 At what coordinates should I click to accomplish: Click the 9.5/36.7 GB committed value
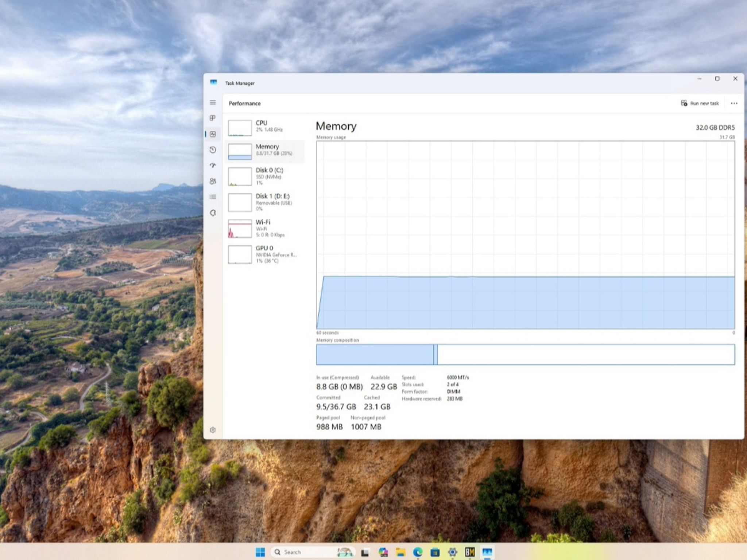click(x=336, y=407)
